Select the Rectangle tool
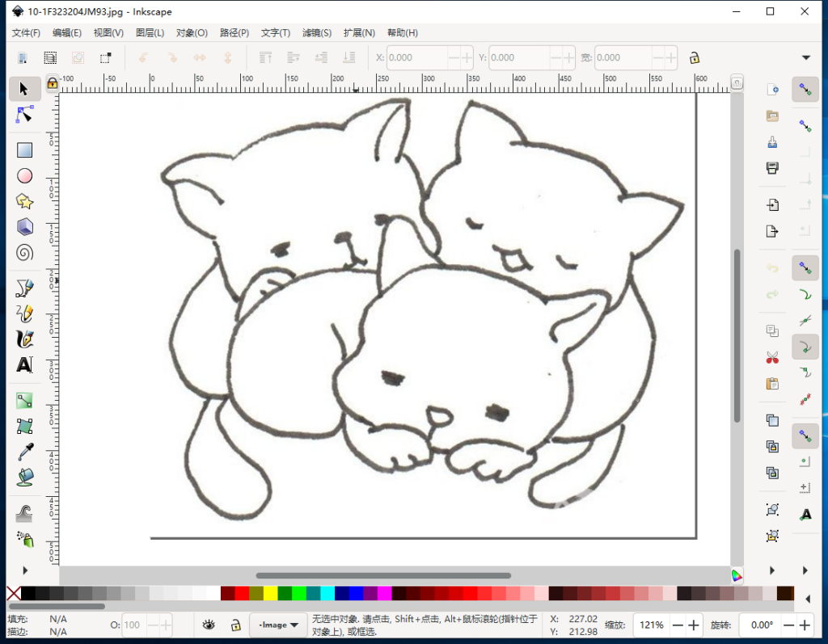Screen dimensions: 828x644 24,150
